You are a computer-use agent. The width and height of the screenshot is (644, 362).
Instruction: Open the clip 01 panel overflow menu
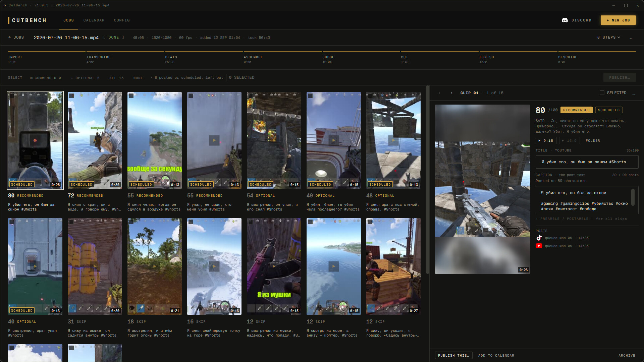[634, 93]
